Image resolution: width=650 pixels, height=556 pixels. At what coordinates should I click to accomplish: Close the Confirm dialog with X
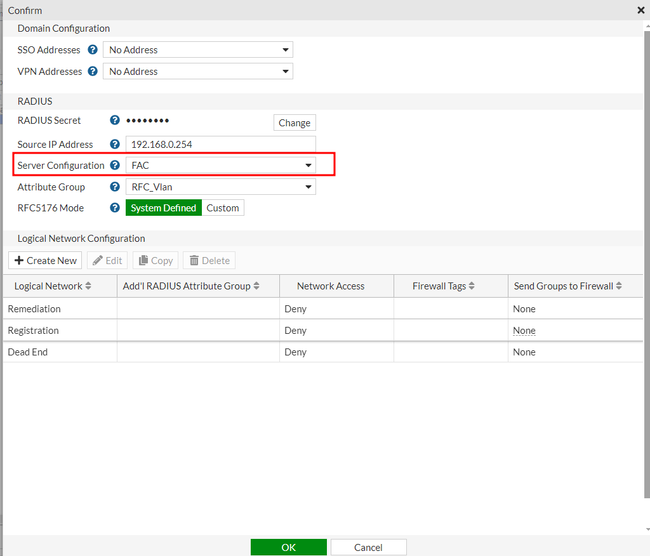coord(640,9)
